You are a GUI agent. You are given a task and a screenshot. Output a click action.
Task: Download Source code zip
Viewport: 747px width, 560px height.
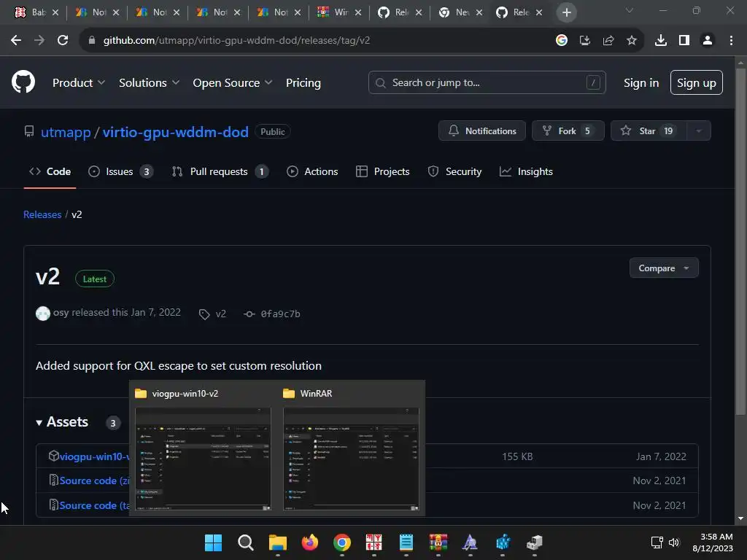tap(94, 481)
